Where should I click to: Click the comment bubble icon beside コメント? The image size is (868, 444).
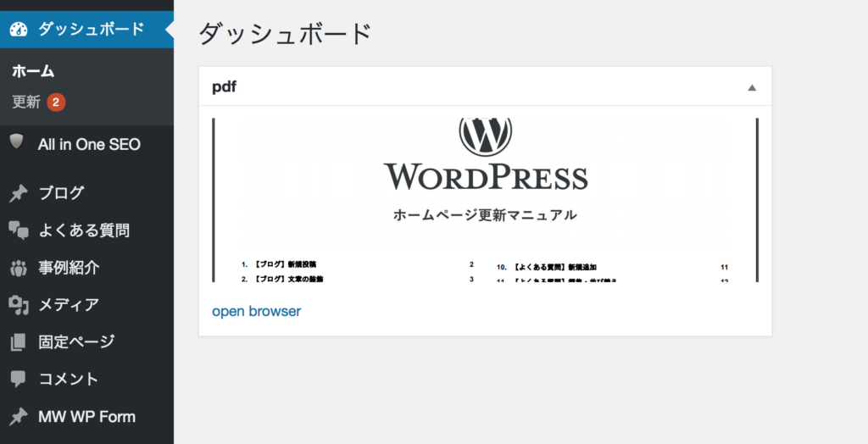click(x=19, y=380)
